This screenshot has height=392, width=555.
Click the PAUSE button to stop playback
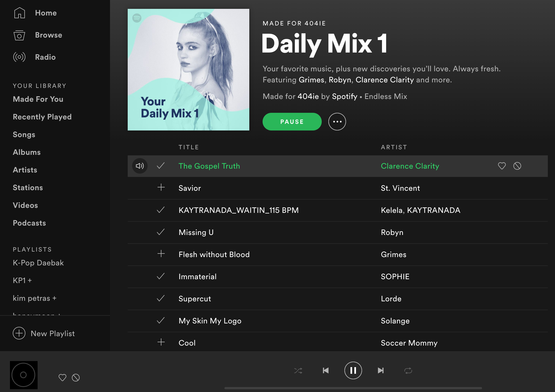(x=292, y=122)
